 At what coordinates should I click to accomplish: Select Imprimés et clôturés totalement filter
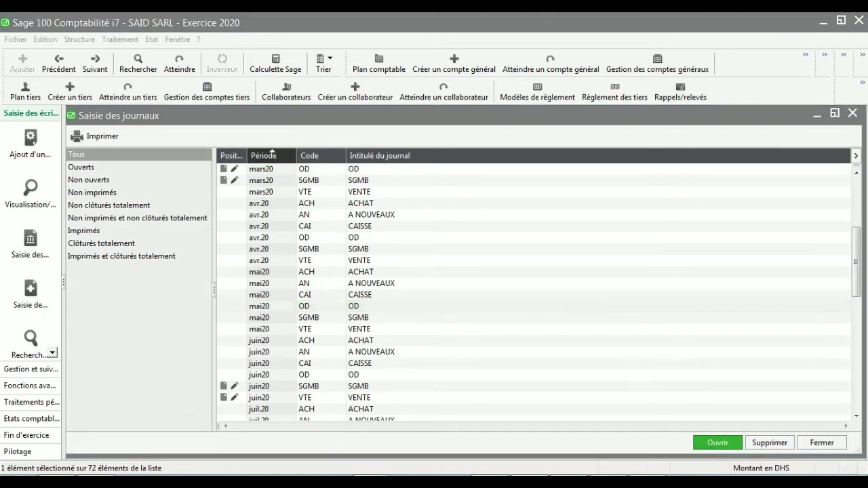point(139,256)
